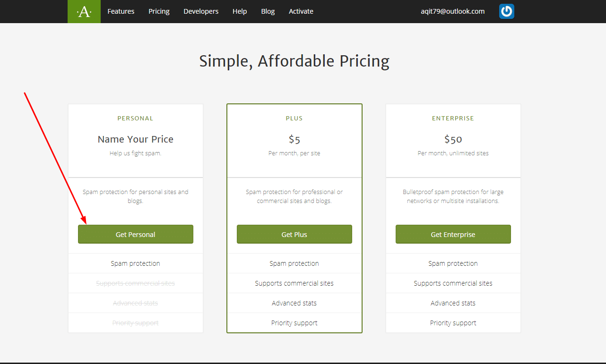Screen dimensions: 606x364
Task: Open the Developers nav link
Action: coord(201,11)
